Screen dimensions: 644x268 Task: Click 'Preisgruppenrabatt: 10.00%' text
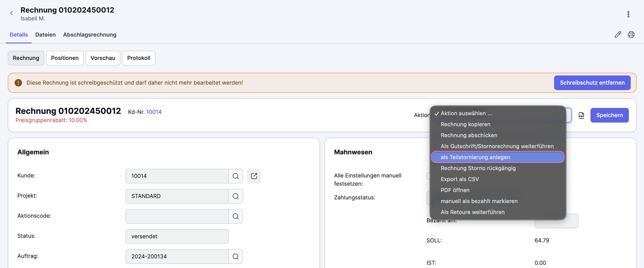coord(51,120)
